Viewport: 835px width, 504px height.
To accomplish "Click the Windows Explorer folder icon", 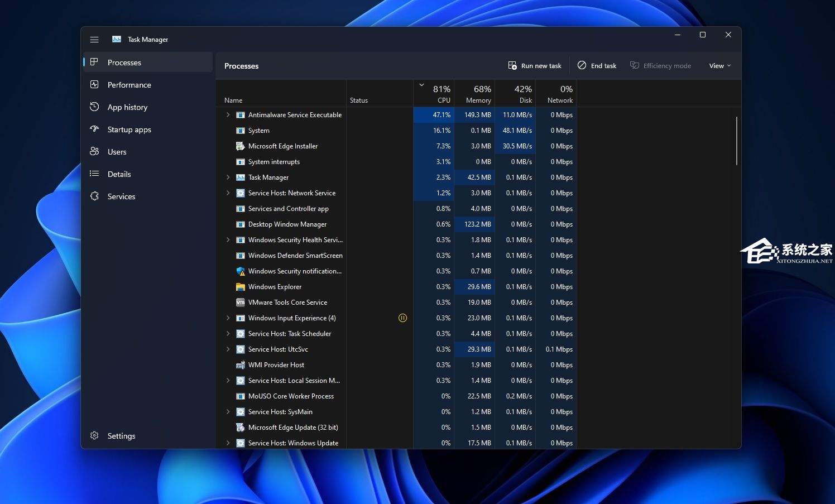I will (240, 287).
